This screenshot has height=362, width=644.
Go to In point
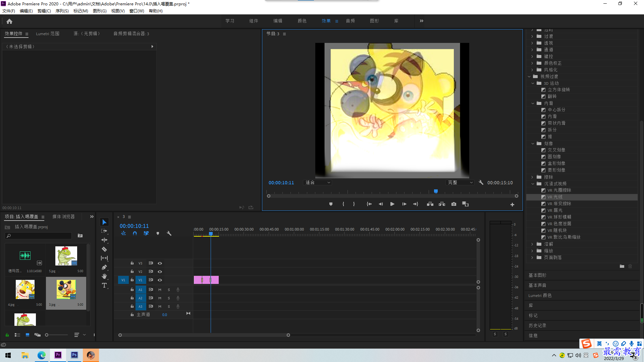pyautogui.click(x=369, y=204)
